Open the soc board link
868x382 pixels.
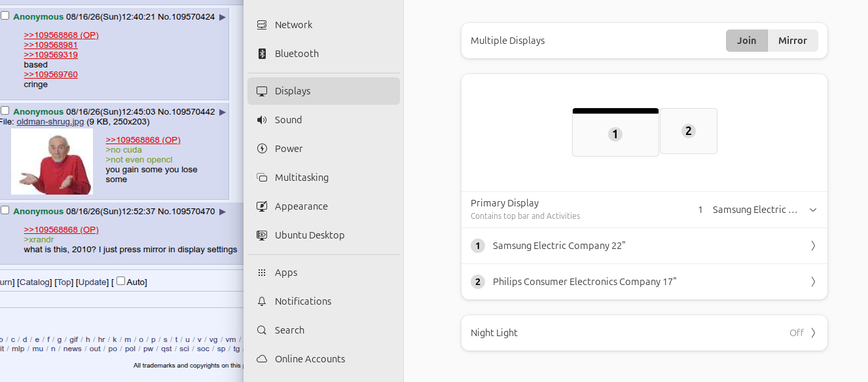coord(203,349)
